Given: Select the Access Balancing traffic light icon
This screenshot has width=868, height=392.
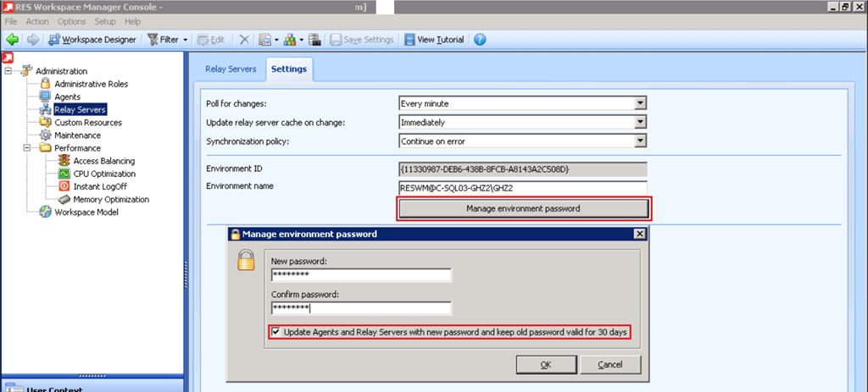Looking at the screenshot, I should coord(64,161).
